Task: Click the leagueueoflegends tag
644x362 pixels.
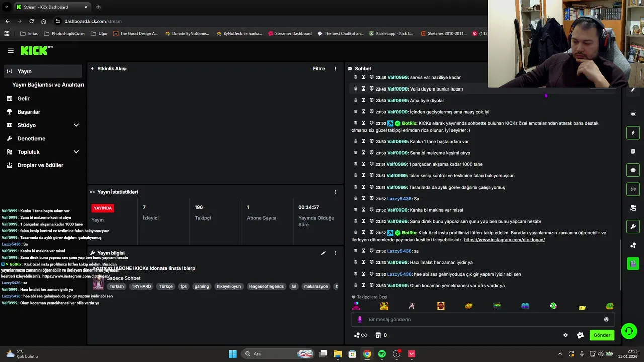Action: pos(266,286)
